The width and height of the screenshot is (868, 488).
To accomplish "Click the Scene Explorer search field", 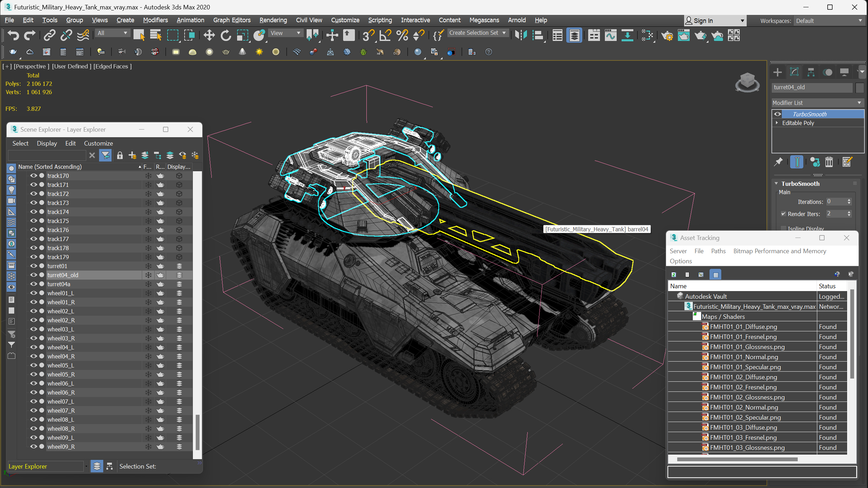I will (47, 155).
